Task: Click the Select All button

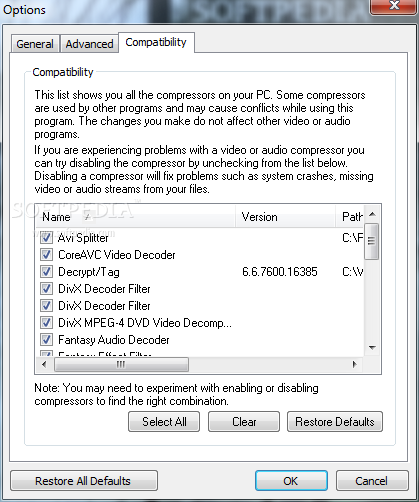Action: click(x=164, y=422)
